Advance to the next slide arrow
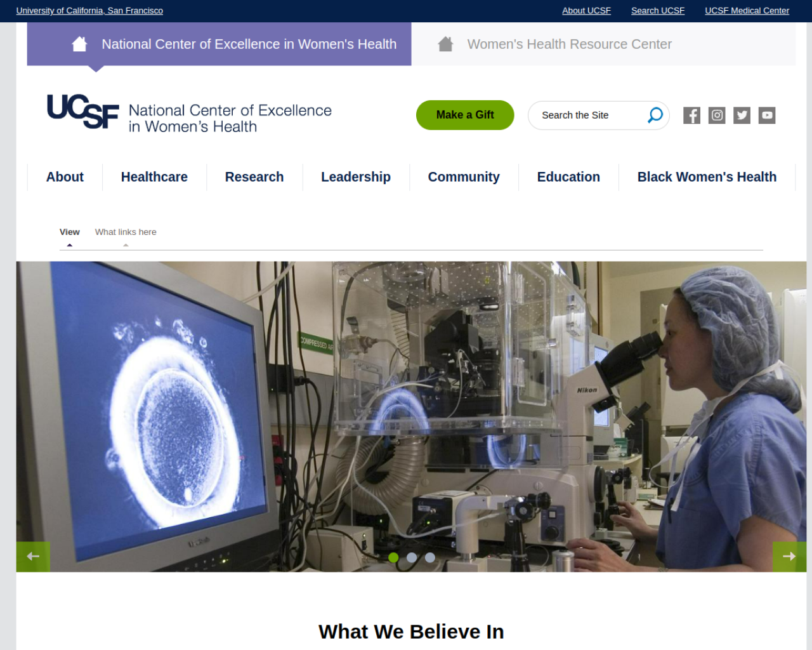812x650 pixels. point(789,557)
